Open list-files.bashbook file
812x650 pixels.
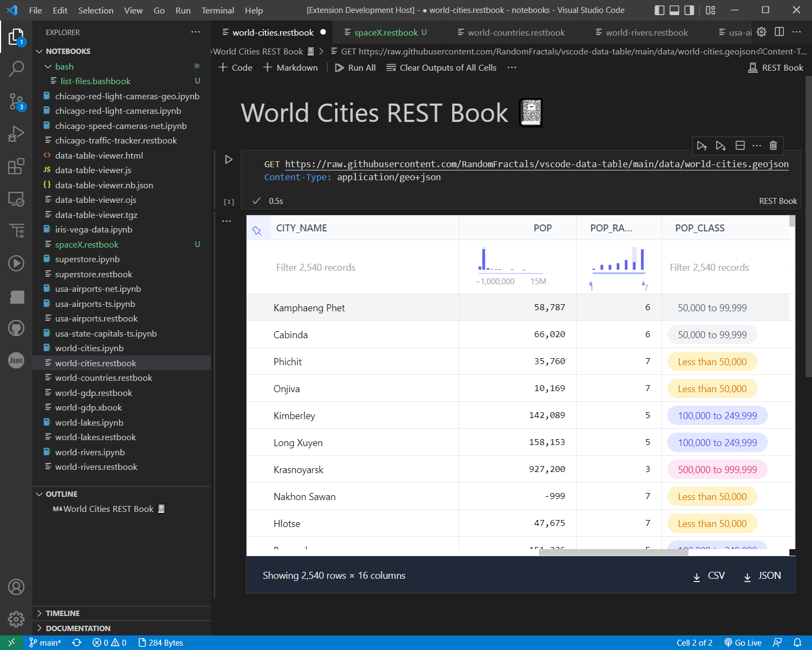(95, 81)
